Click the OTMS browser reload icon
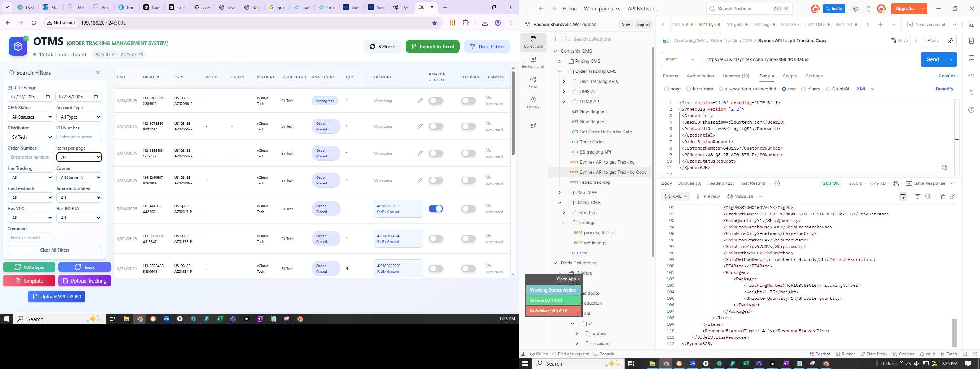This screenshot has height=369, width=980. click(x=34, y=23)
